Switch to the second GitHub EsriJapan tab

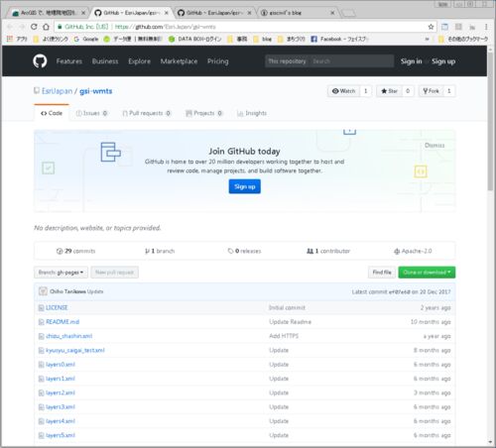click(214, 13)
